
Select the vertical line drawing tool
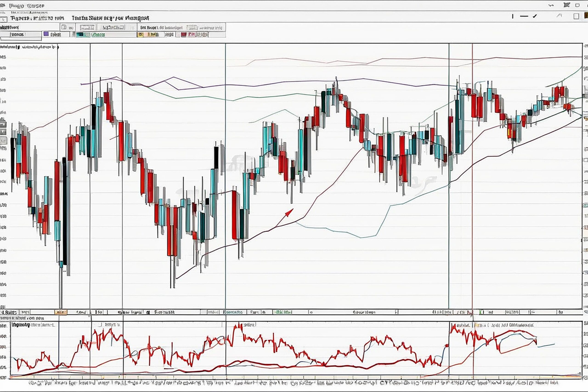click(x=513, y=17)
